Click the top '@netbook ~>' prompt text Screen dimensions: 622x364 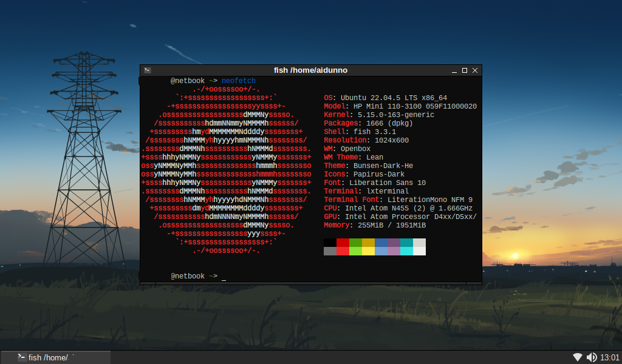194,81
